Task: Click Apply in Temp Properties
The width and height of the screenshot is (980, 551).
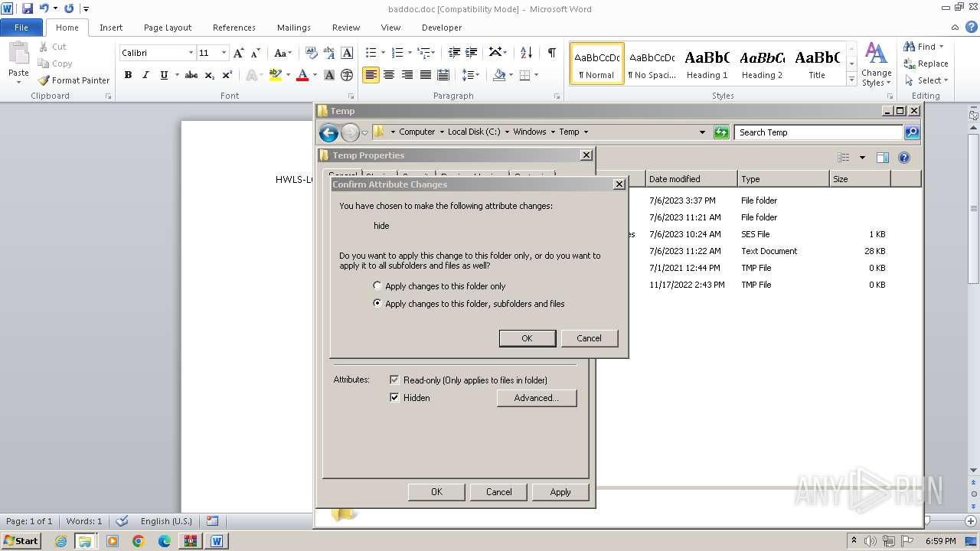Action: (x=560, y=492)
